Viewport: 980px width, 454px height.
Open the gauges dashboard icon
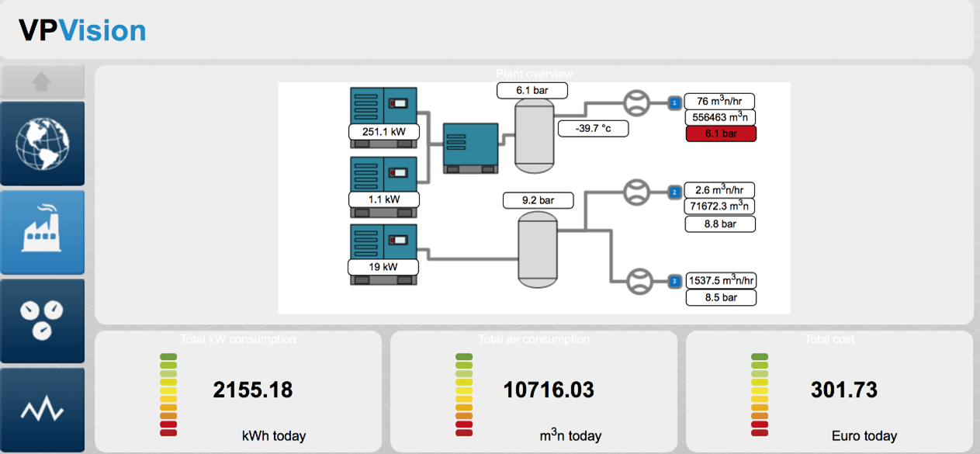[42, 321]
